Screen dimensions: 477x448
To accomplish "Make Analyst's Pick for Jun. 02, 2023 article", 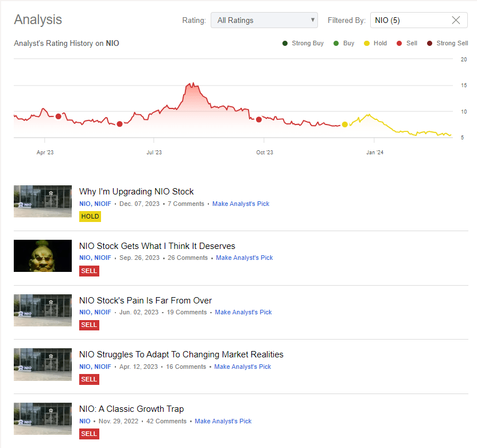I will point(243,312).
